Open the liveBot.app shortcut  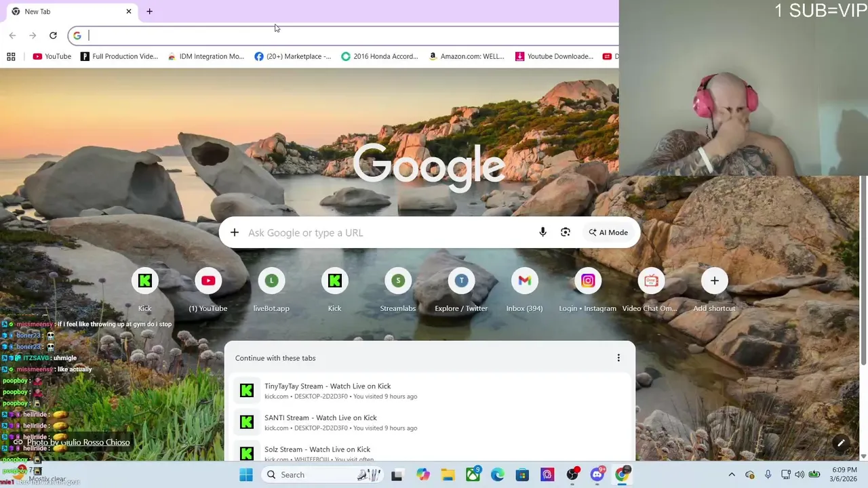point(271,290)
